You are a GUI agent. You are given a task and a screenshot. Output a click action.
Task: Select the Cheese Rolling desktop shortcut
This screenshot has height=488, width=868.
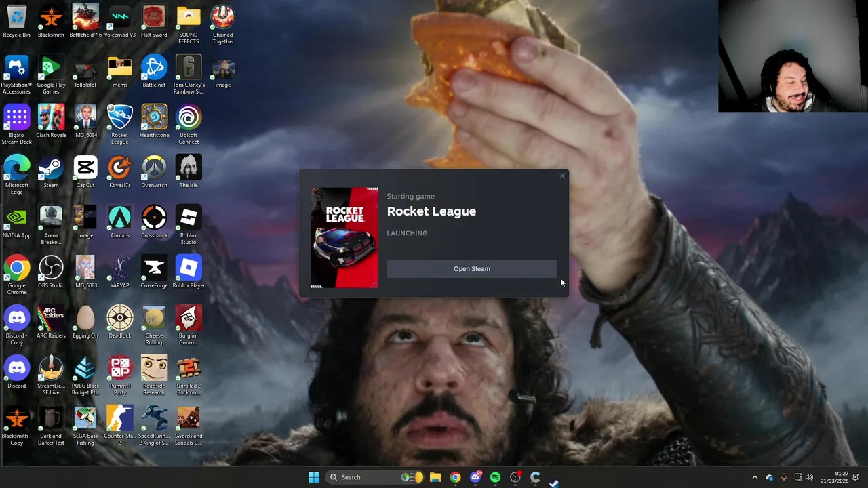tap(154, 326)
